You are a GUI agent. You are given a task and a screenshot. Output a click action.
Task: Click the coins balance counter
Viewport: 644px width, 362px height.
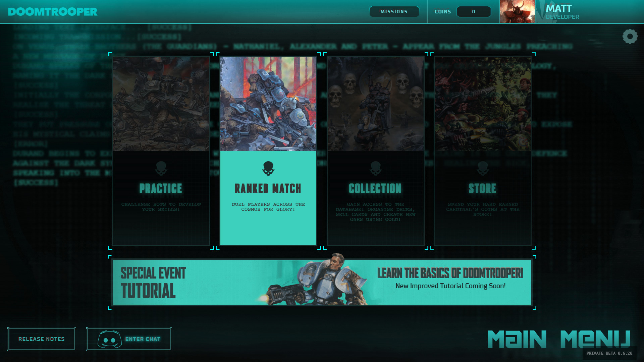point(474,12)
